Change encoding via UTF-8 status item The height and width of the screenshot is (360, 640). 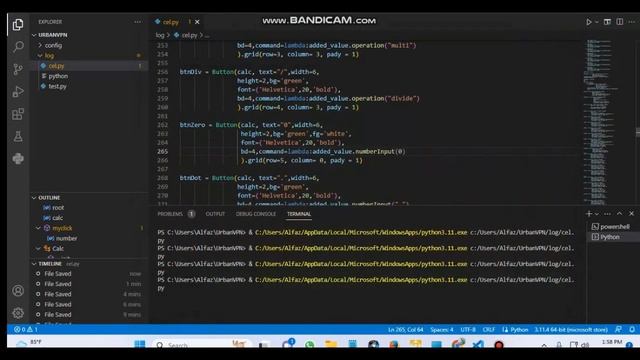[x=468, y=329]
